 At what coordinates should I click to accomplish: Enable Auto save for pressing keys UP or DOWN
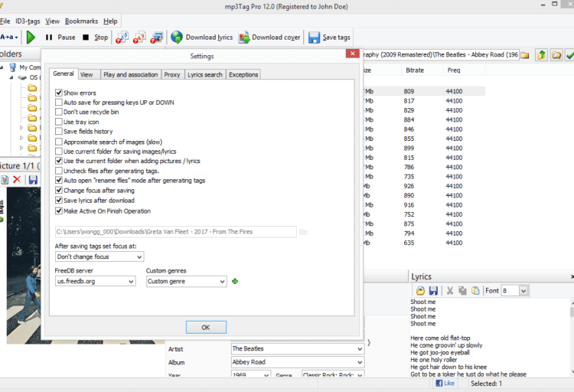coord(59,103)
